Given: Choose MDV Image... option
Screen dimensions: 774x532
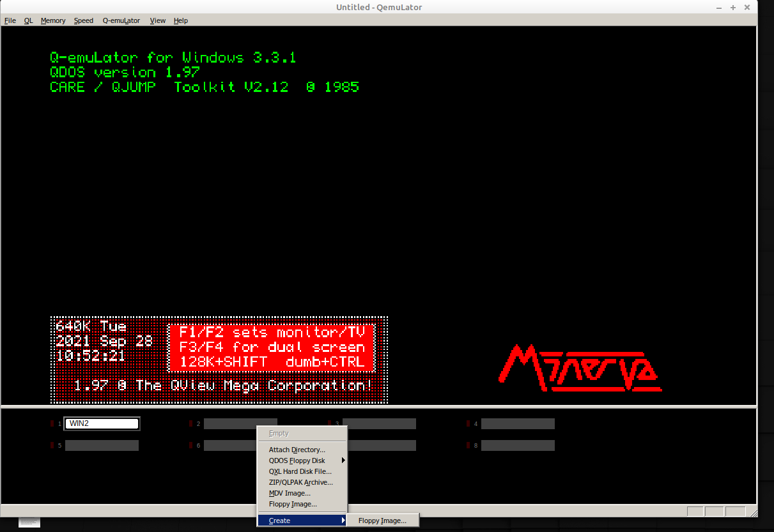Looking at the screenshot, I should 302,493.
